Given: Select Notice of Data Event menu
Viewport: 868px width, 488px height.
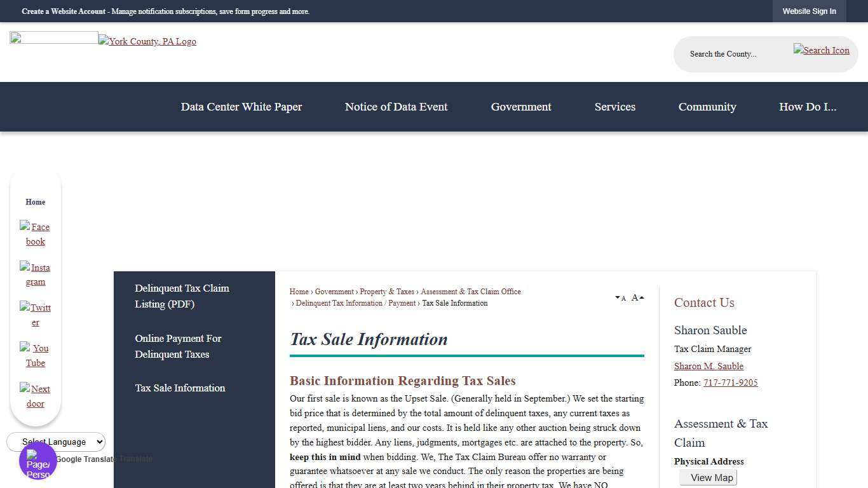Looking at the screenshot, I should click(x=396, y=107).
